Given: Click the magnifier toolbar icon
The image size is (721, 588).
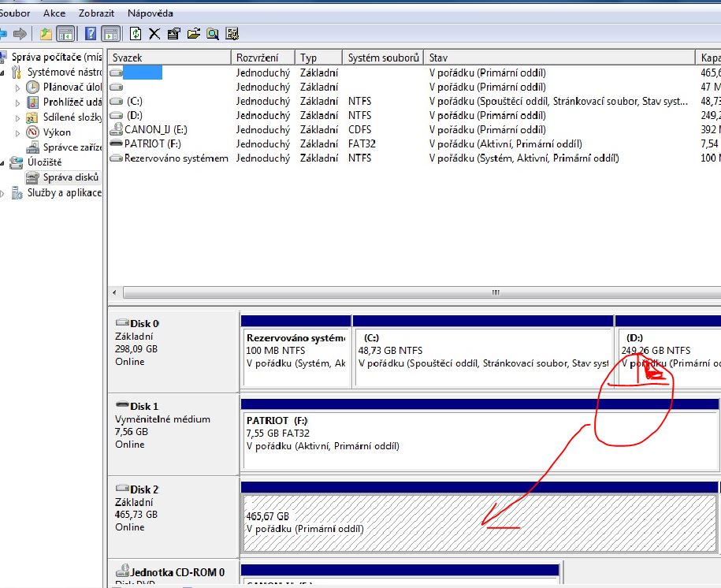Looking at the screenshot, I should (213, 33).
